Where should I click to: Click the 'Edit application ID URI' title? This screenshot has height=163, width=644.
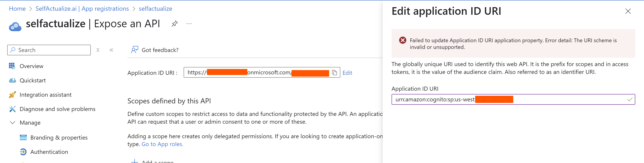pyautogui.click(x=446, y=11)
